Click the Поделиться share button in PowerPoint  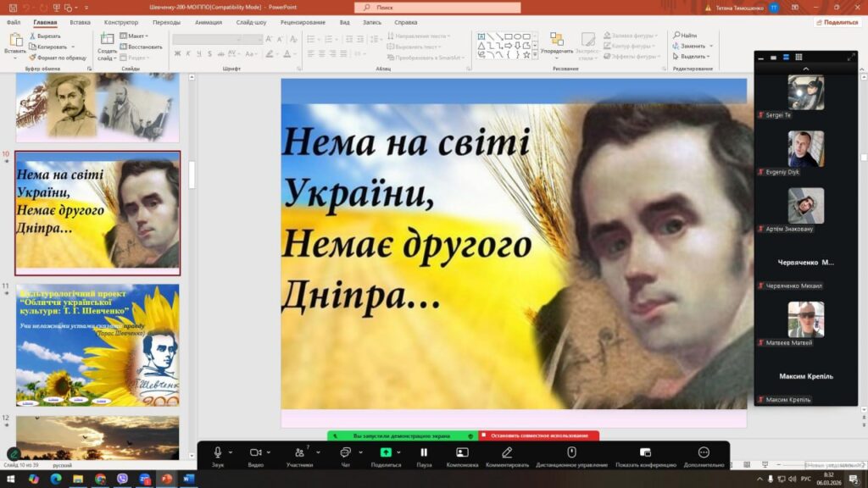point(839,22)
